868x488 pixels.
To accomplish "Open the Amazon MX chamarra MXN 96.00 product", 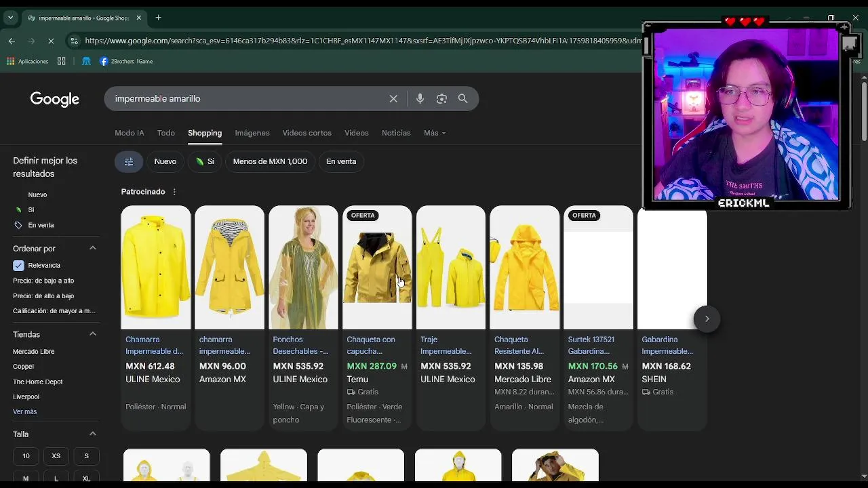I will pos(230,317).
